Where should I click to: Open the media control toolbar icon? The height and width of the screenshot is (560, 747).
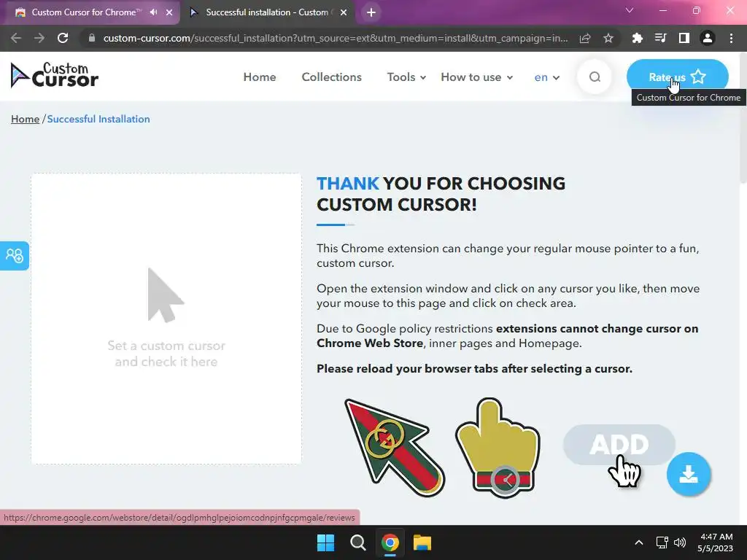click(660, 38)
